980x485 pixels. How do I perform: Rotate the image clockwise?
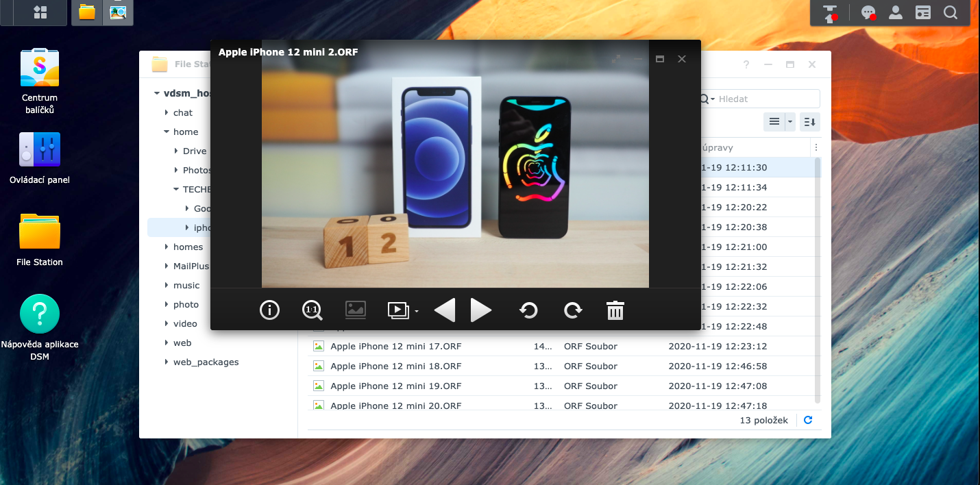(573, 310)
